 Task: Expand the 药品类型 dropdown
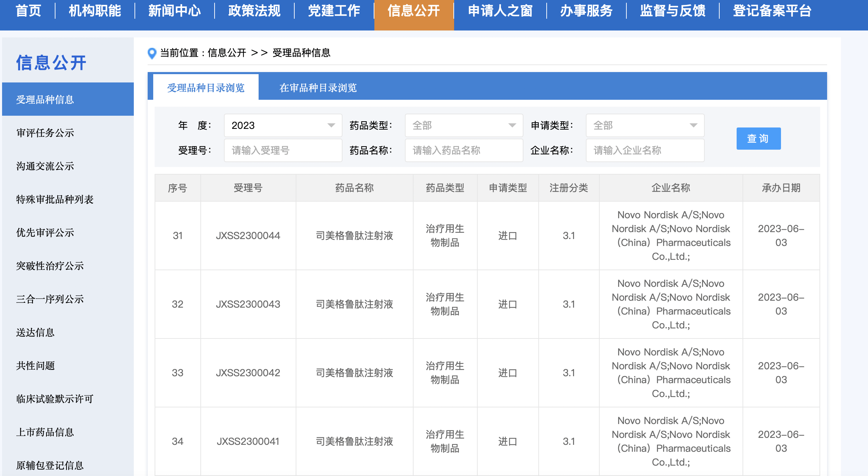click(464, 125)
